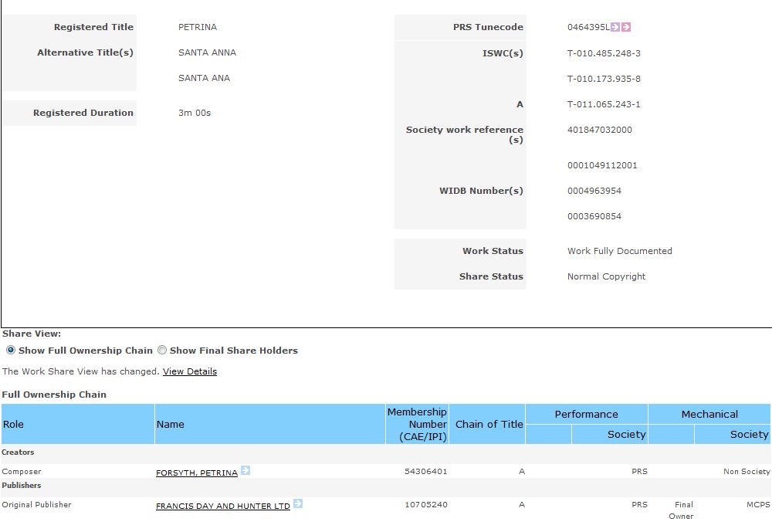This screenshot has width=772, height=532.
Task: Click the Registered Title value PETRINA
Action: tap(198, 27)
